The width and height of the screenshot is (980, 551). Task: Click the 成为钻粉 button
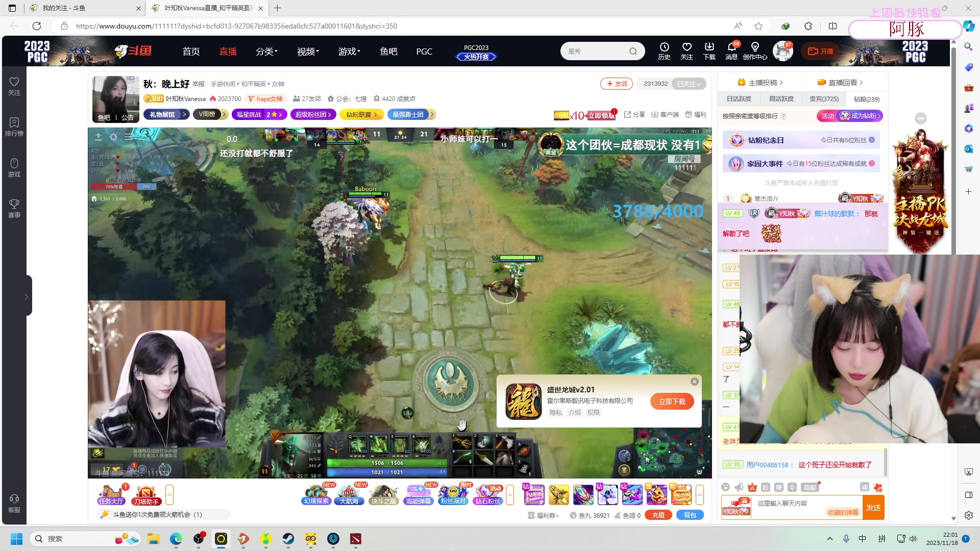pyautogui.click(x=860, y=116)
